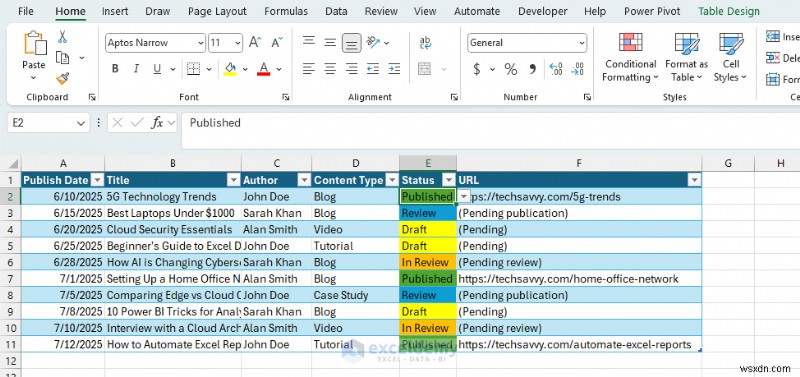
Task: Open the text Orientation tool
Action: pyautogui.click(x=373, y=42)
